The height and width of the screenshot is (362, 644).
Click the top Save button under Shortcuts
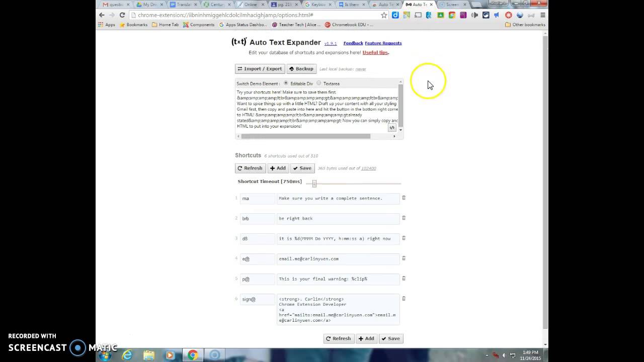click(x=302, y=168)
